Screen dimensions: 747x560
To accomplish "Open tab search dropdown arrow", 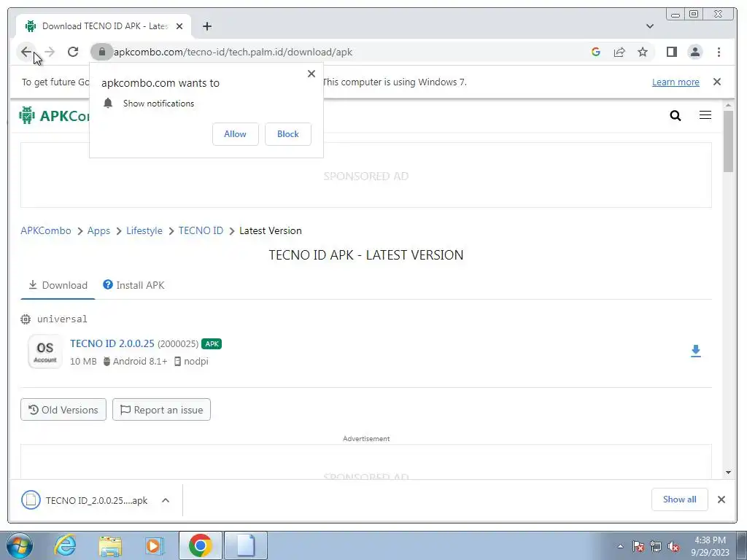I will (x=650, y=26).
